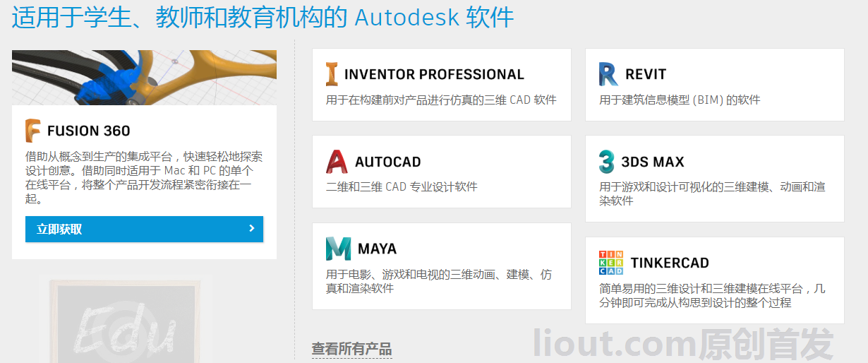Click the Revit description 用于建筑信息模型 (BIM) 的软件
The image size is (868, 363).
click(680, 100)
